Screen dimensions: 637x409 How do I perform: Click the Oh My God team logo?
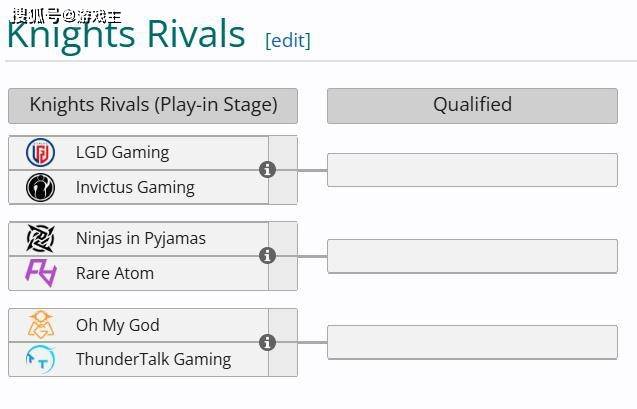[41, 325]
